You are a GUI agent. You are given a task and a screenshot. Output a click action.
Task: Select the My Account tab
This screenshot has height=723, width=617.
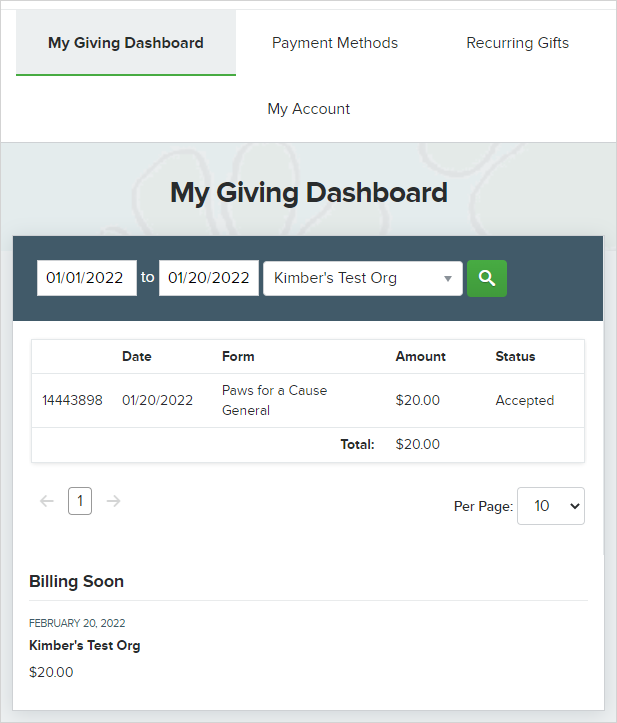pos(308,109)
